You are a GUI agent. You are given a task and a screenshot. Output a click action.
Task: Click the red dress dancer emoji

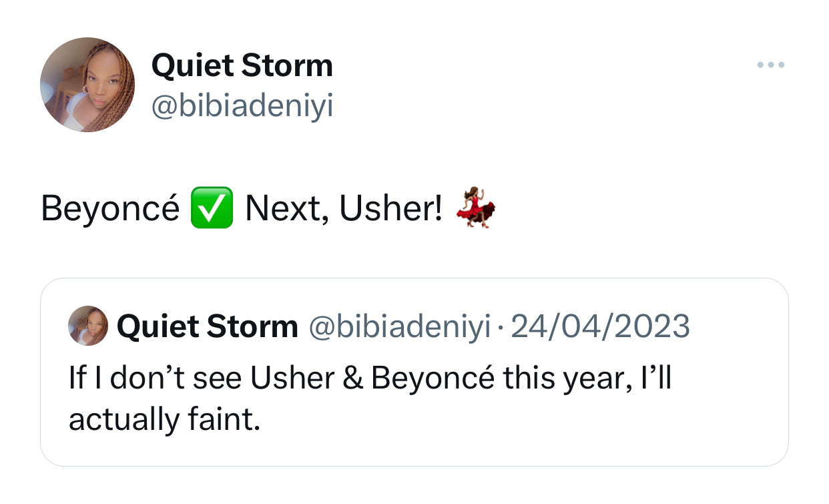tap(475, 208)
